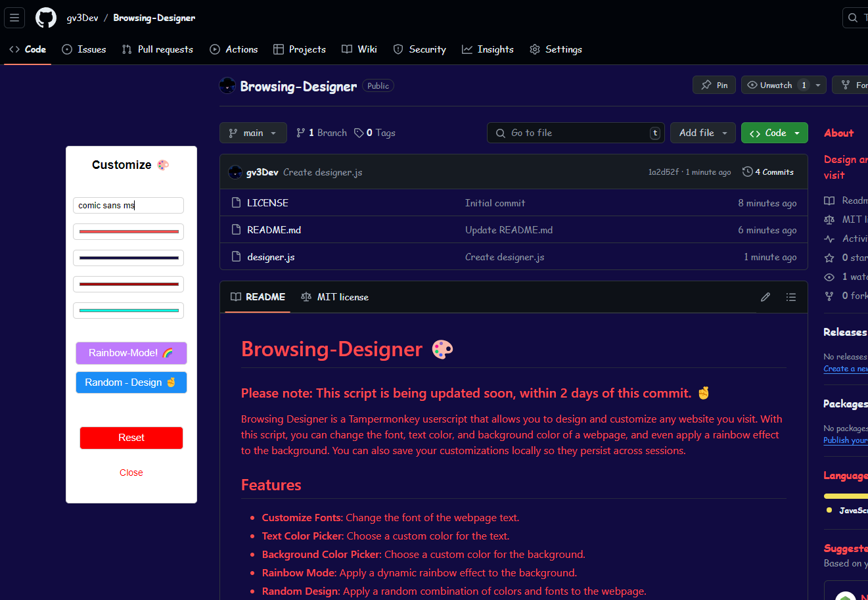Image resolution: width=868 pixels, height=600 pixels.
Task: Open the GitHub global navigation hamburger menu
Action: pos(14,18)
